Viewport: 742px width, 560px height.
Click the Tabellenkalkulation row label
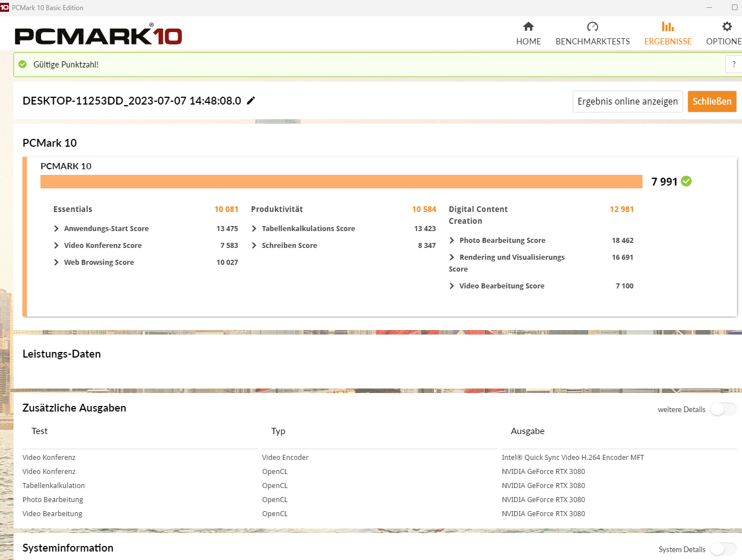click(53, 485)
